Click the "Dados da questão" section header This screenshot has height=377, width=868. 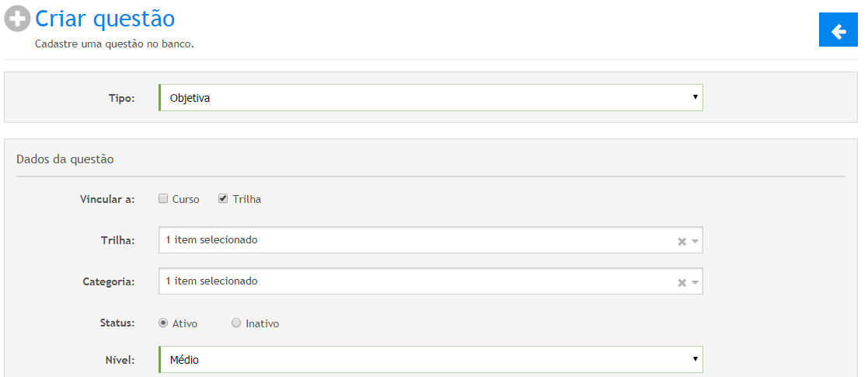[x=65, y=159]
